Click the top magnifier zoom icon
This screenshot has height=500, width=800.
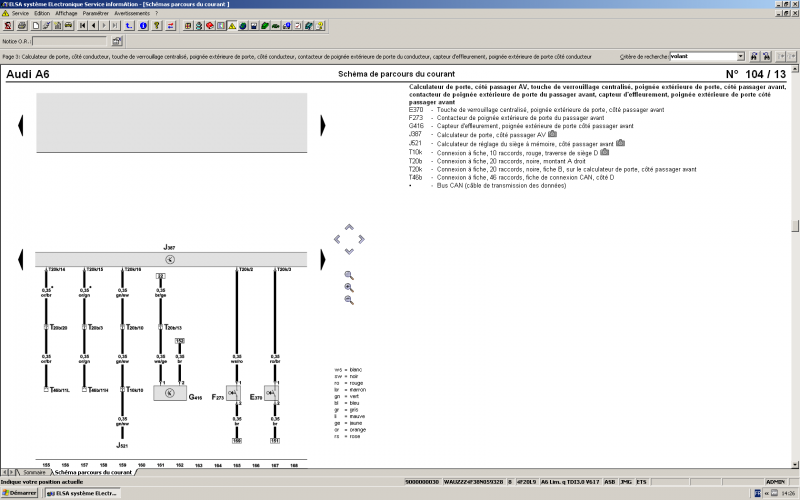[x=349, y=276]
